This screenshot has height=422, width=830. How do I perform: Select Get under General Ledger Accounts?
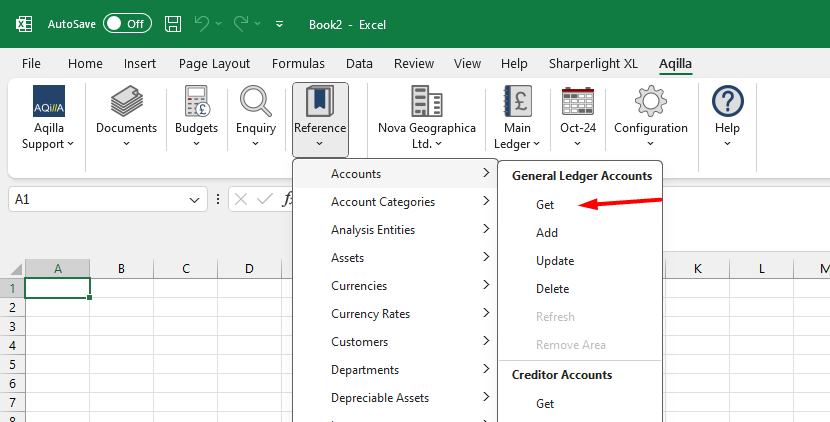point(545,205)
